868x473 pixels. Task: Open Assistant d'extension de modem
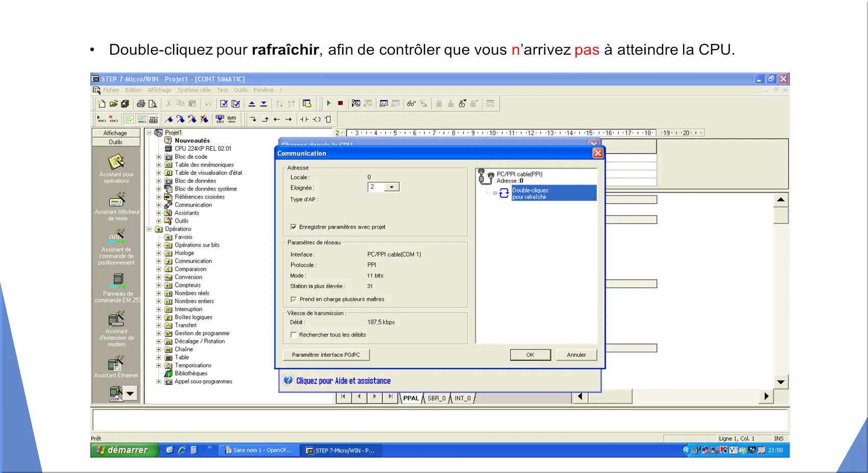[116, 319]
